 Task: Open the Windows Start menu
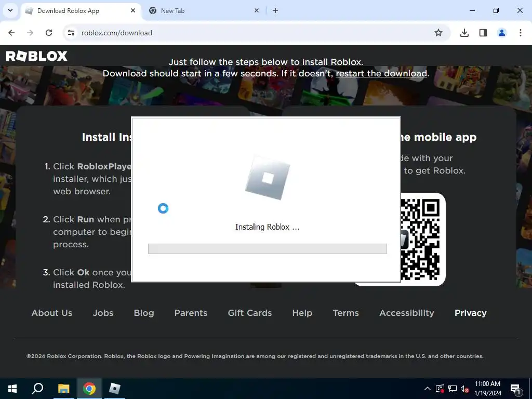(12, 389)
